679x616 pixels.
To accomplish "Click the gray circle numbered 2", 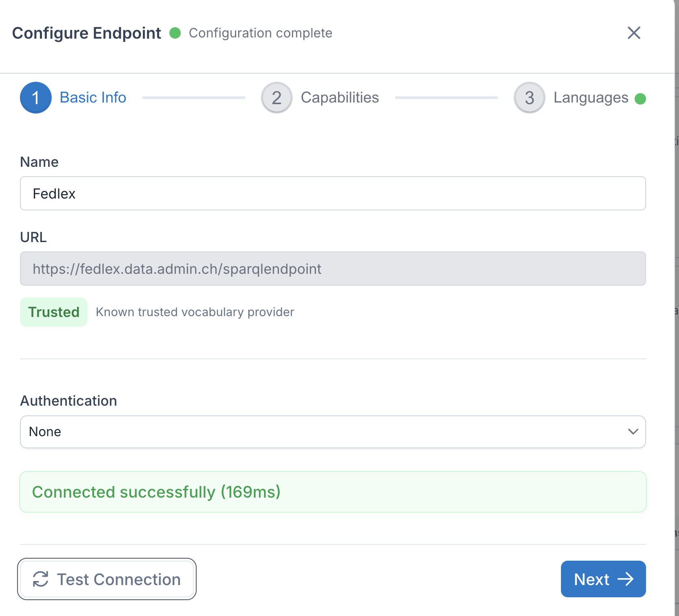I will pos(276,98).
